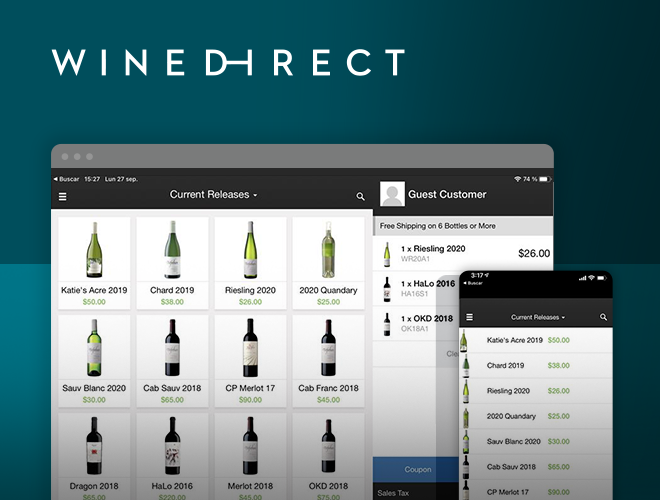660x500 pixels.
Task: Tap Chard 2019 in phone list
Action: [x=536, y=365]
